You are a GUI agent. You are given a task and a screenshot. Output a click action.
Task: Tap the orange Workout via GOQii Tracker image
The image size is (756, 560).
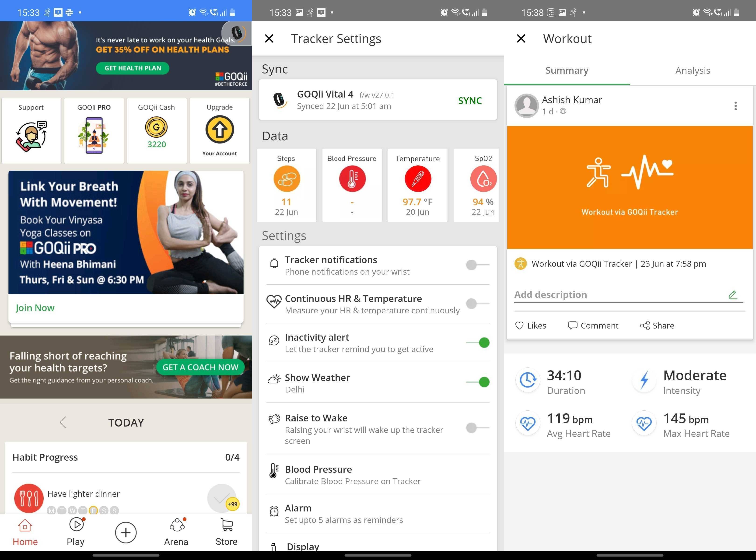pyautogui.click(x=630, y=187)
